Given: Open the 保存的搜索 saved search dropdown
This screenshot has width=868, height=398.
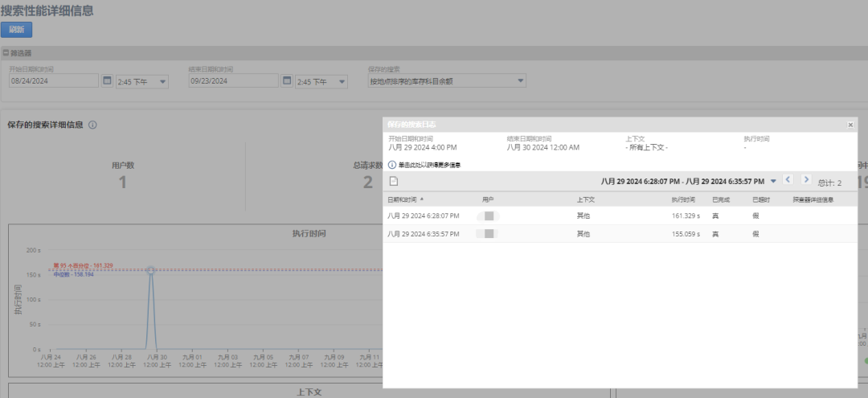Looking at the screenshot, I should [x=447, y=81].
